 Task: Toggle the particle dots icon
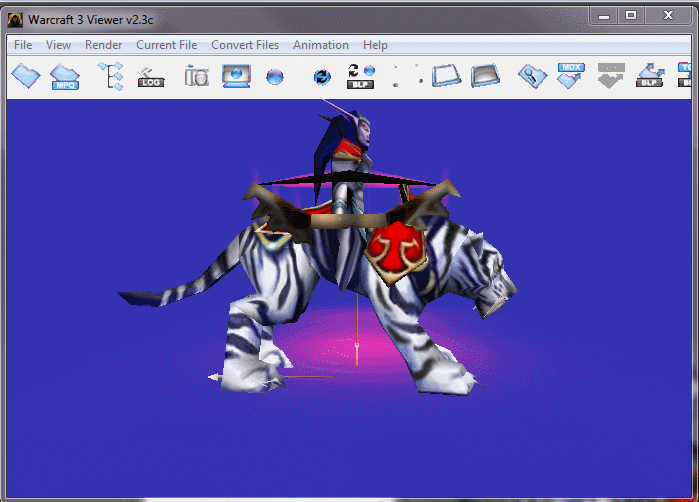[407, 76]
